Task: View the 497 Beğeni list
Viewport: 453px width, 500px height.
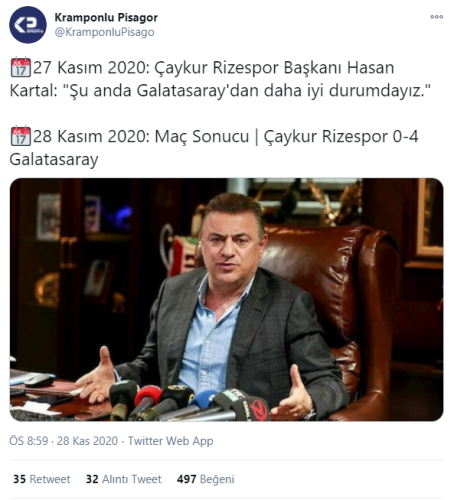Action: [206, 479]
